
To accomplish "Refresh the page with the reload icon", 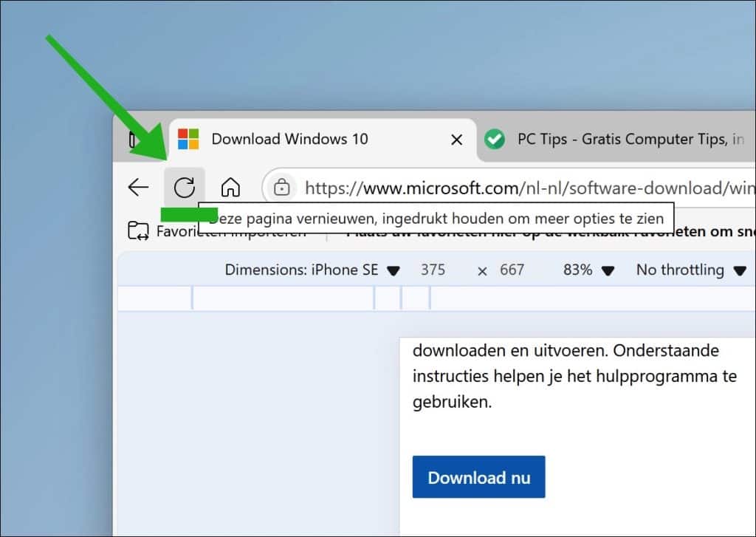I will click(184, 187).
